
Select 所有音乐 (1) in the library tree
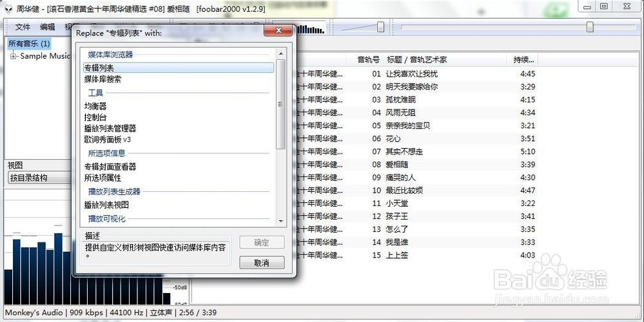pyautogui.click(x=29, y=44)
